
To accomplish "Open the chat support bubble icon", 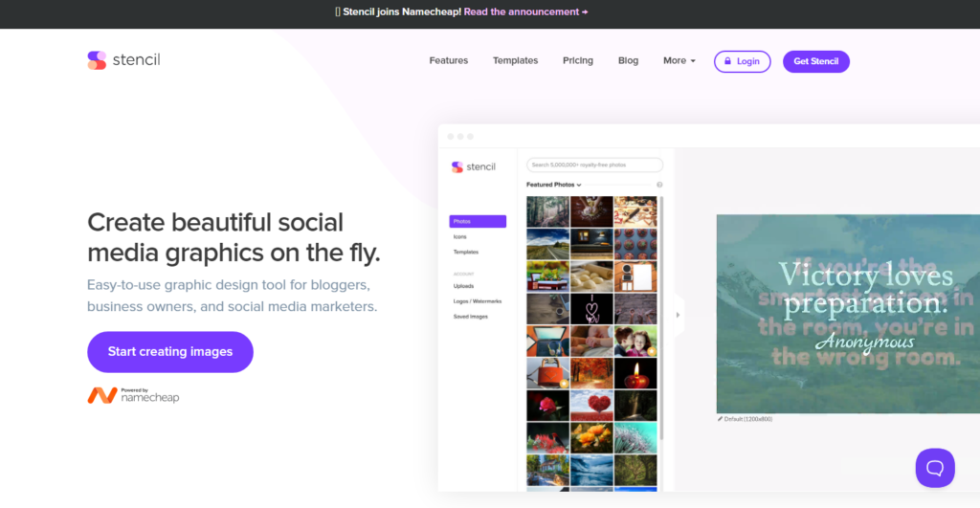I will pyautogui.click(x=935, y=468).
